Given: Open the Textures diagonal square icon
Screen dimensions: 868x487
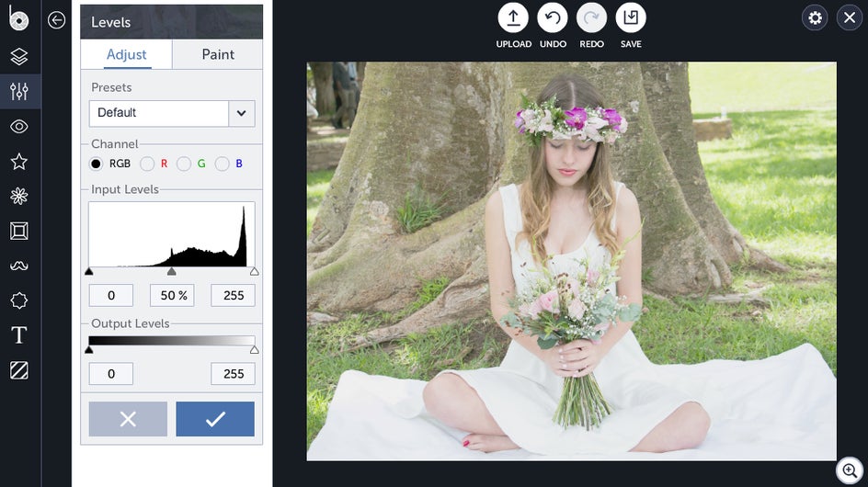Looking at the screenshot, I should click(18, 370).
